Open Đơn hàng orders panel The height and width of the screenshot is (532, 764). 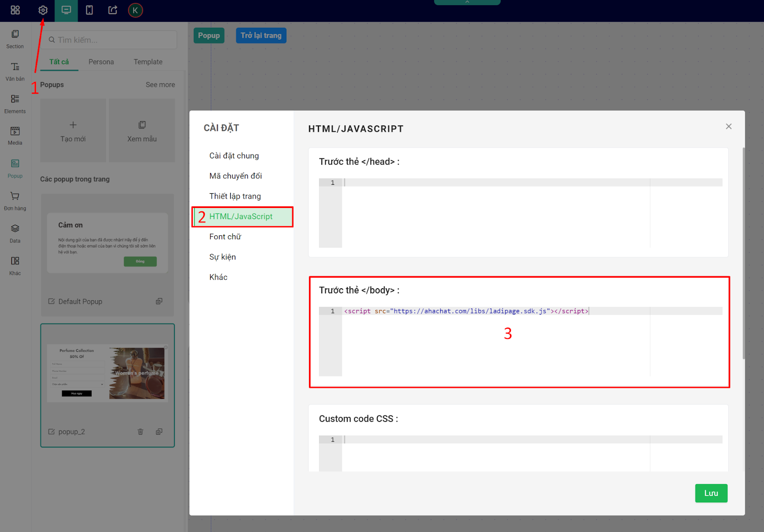pos(15,201)
